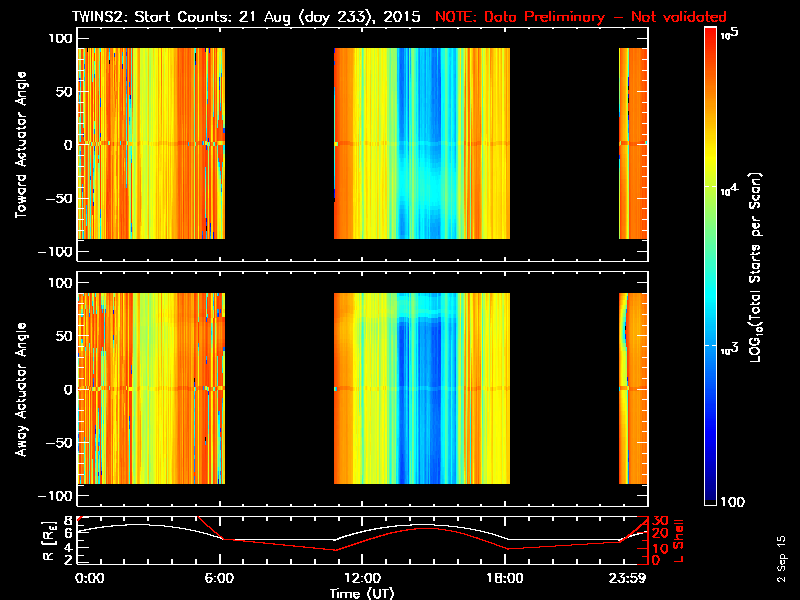Click the 10^5 tick label on the colorbar
This screenshot has height=600, width=800.
730,34
